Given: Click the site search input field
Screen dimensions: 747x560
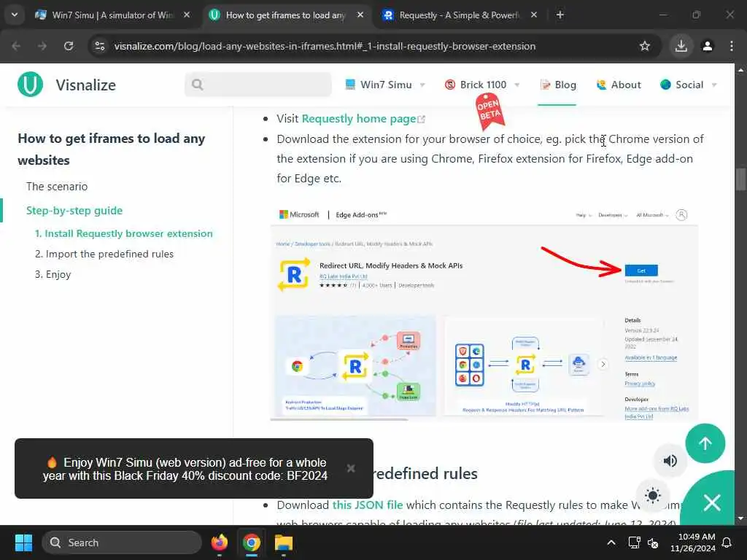Looking at the screenshot, I should [x=258, y=85].
